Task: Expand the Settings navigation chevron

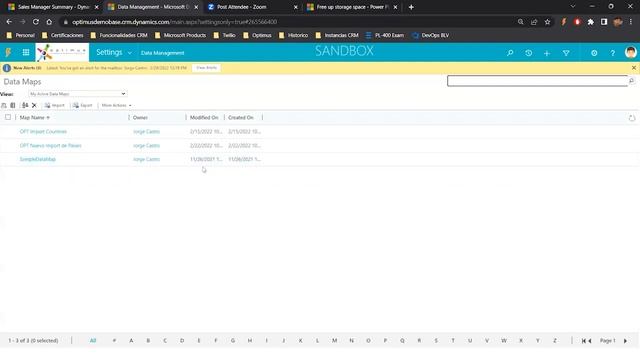Action: [130, 53]
